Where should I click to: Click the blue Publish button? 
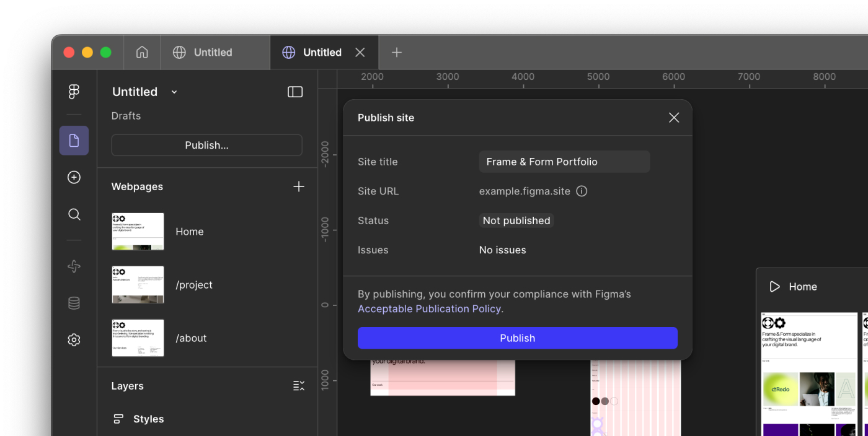(518, 338)
